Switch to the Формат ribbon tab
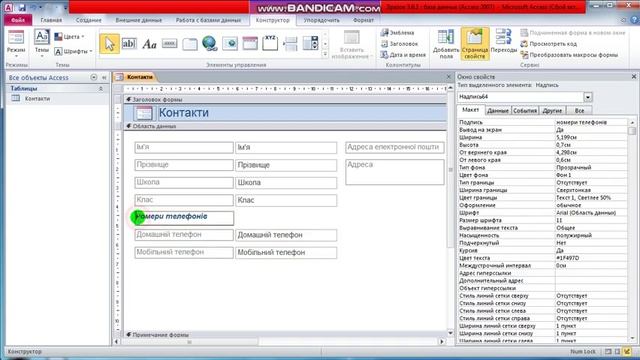640x360 pixels. tap(363, 20)
